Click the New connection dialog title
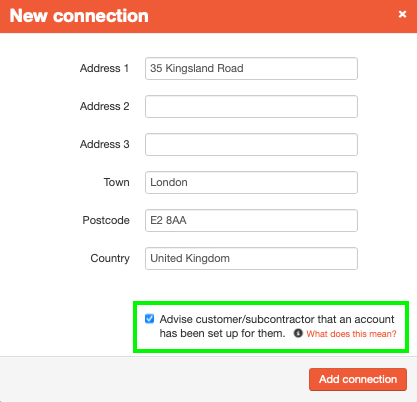The height and width of the screenshot is (402, 417). 79,16
